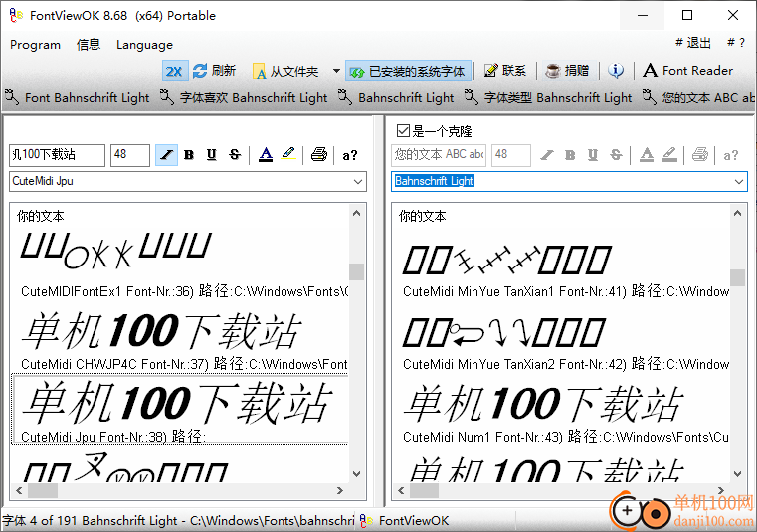
Task: Open the CuteMidi Jpu font dropdown
Action: tap(357, 182)
